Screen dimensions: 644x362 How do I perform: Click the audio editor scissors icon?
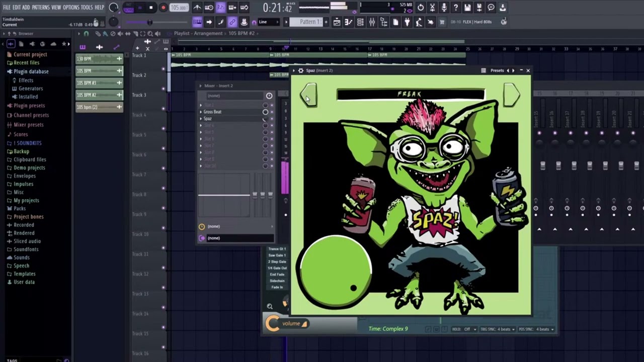point(432,8)
